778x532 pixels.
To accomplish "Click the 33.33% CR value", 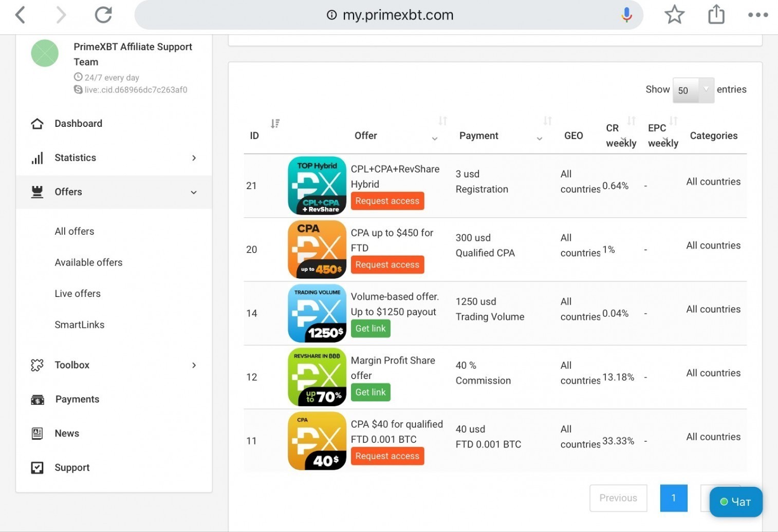I will click(618, 441).
